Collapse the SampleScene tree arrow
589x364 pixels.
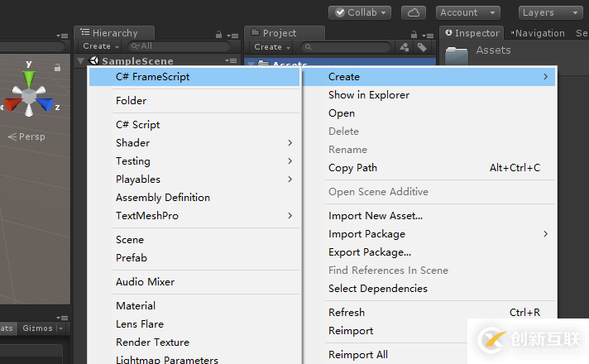80,61
